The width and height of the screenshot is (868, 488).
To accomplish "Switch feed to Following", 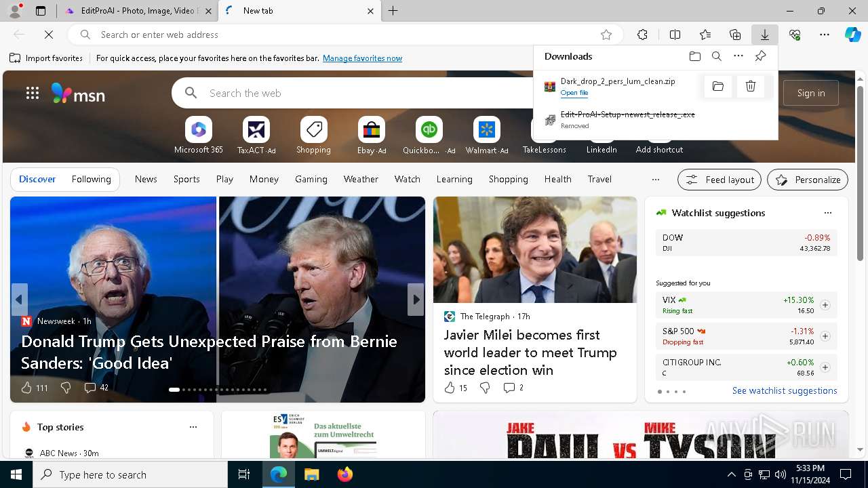I will click(x=91, y=179).
